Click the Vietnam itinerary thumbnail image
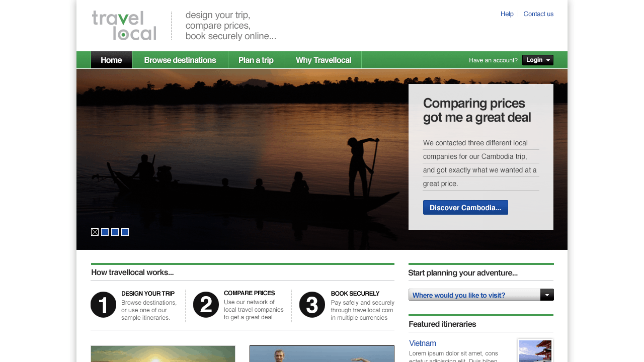 pyautogui.click(x=535, y=351)
